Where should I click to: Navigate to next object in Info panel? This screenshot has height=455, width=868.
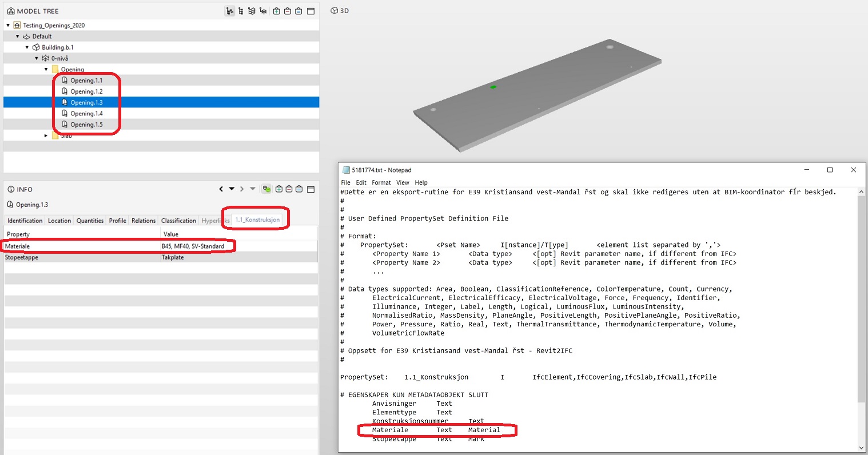[x=242, y=189]
